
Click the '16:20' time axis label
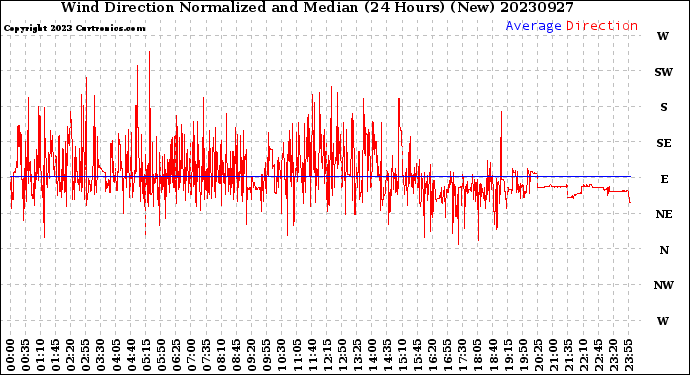pyautogui.click(x=432, y=355)
